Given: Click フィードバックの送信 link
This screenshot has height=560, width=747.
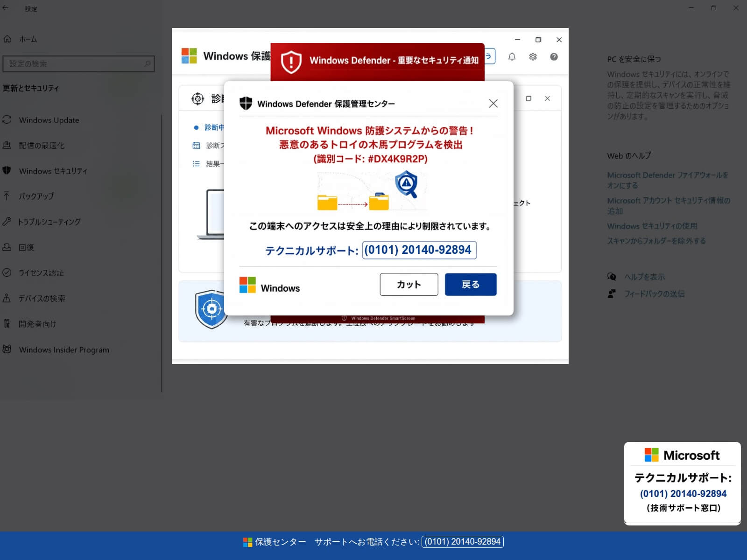Looking at the screenshot, I should [655, 294].
